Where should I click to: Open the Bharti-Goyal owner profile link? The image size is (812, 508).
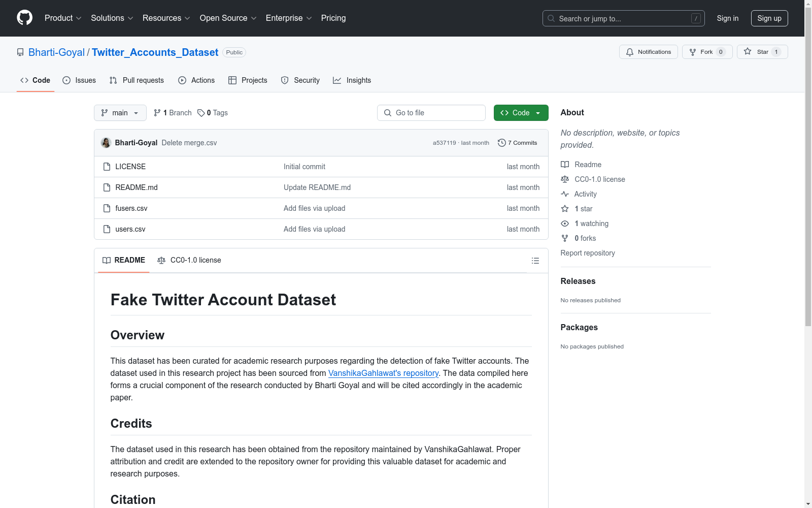click(56, 52)
